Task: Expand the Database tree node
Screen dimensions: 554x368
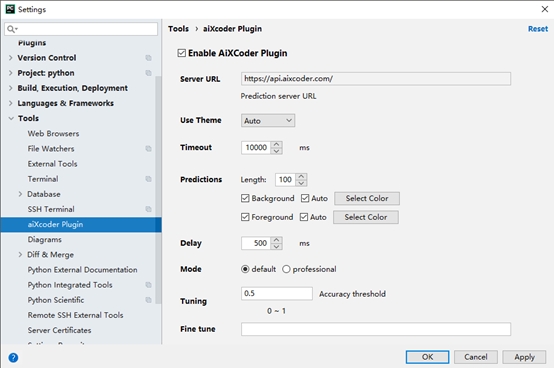Action: pyautogui.click(x=20, y=194)
